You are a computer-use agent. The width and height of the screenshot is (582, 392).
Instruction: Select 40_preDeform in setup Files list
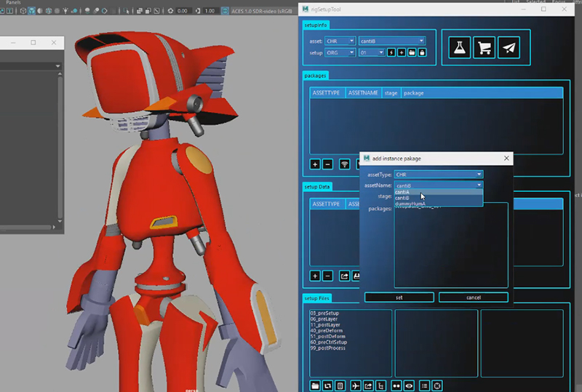326,330
